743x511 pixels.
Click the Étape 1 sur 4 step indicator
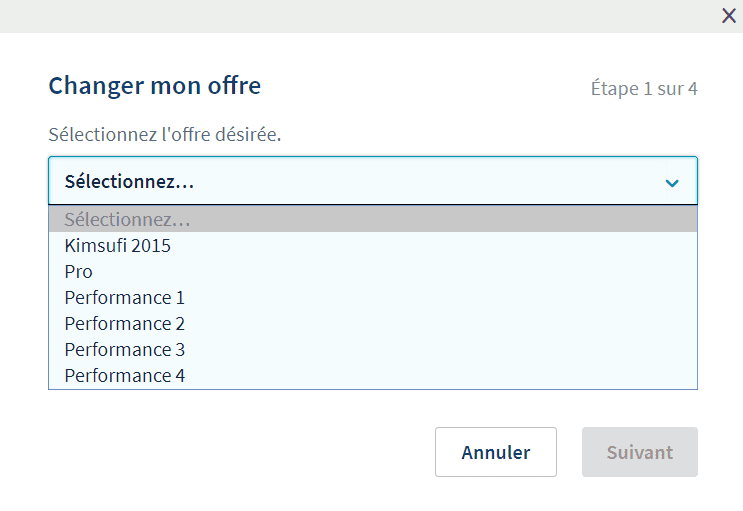point(644,89)
